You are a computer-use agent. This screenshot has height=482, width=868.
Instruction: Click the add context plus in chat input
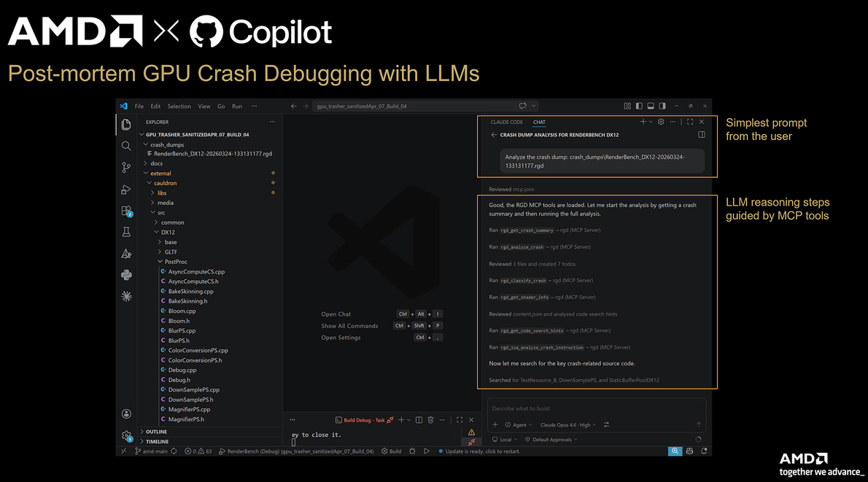(x=495, y=424)
